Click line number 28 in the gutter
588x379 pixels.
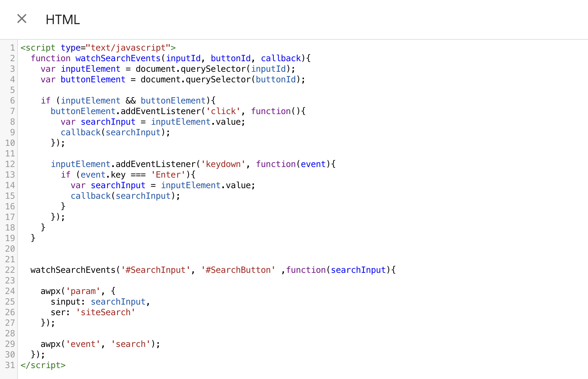tap(10, 334)
